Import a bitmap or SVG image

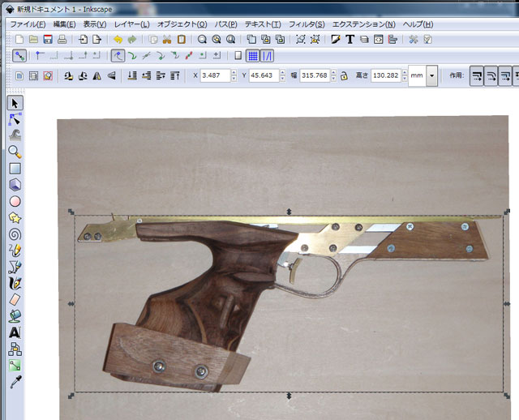83,40
